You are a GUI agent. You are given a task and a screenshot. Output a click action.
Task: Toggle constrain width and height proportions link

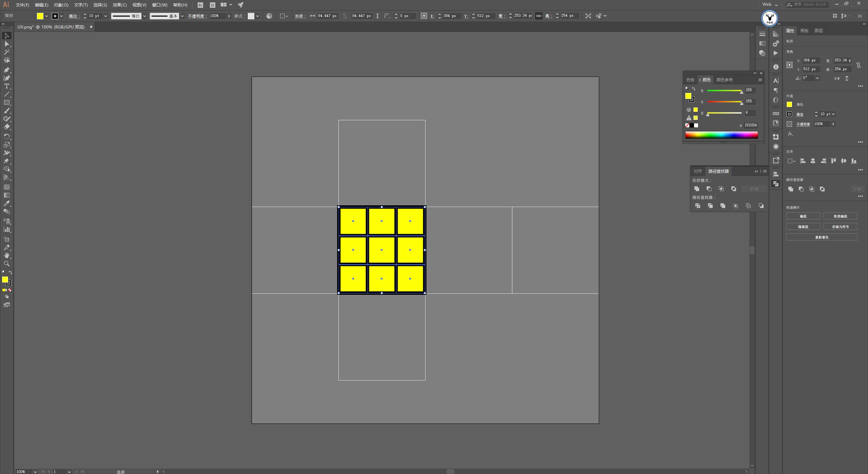[538, 16]
